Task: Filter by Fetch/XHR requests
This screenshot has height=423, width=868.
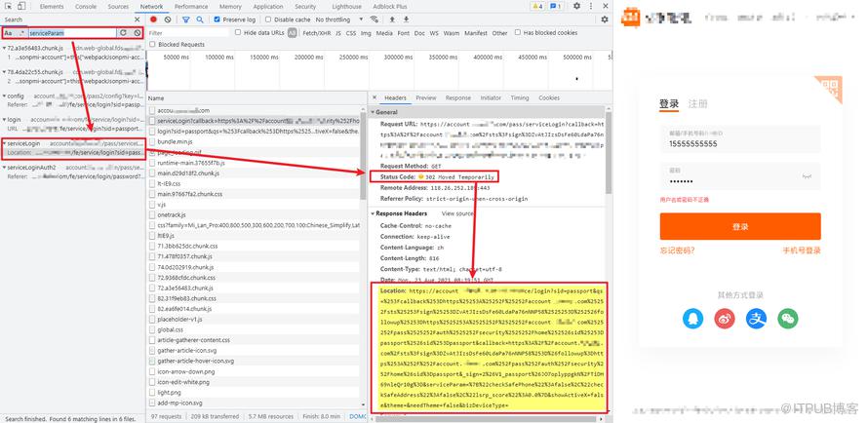Action: [x=317, y=33]
